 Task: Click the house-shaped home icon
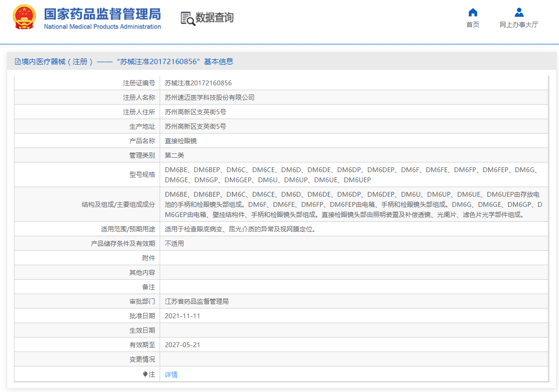coord(473,13)
